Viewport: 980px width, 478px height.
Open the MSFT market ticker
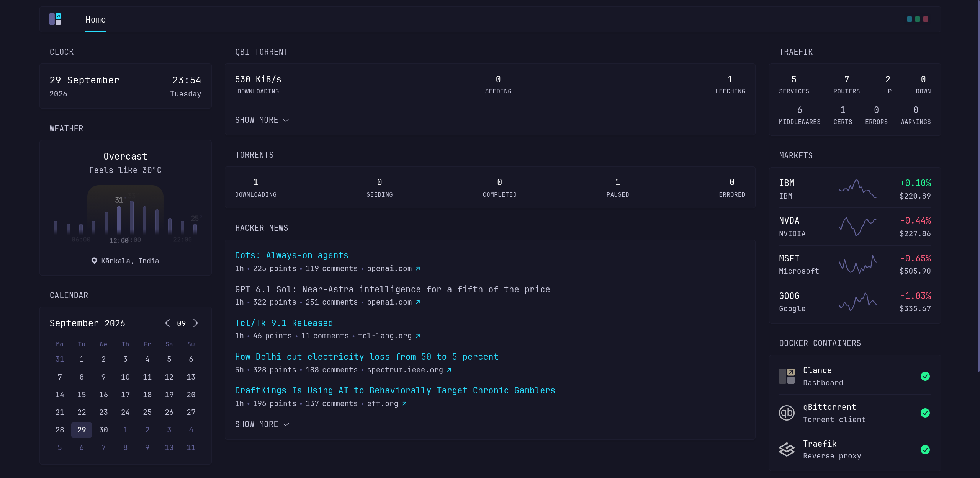point(789,258)
